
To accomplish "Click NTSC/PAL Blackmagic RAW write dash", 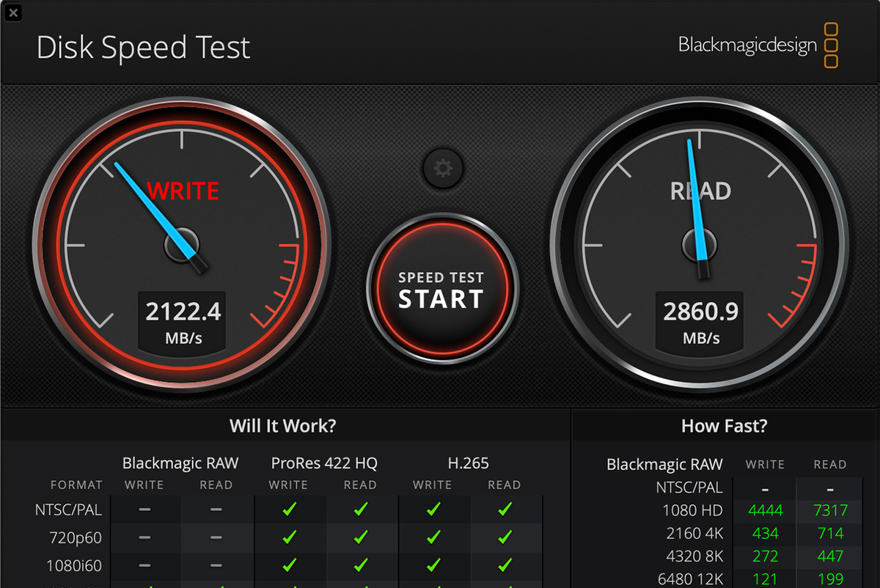I will click(144, 509).
